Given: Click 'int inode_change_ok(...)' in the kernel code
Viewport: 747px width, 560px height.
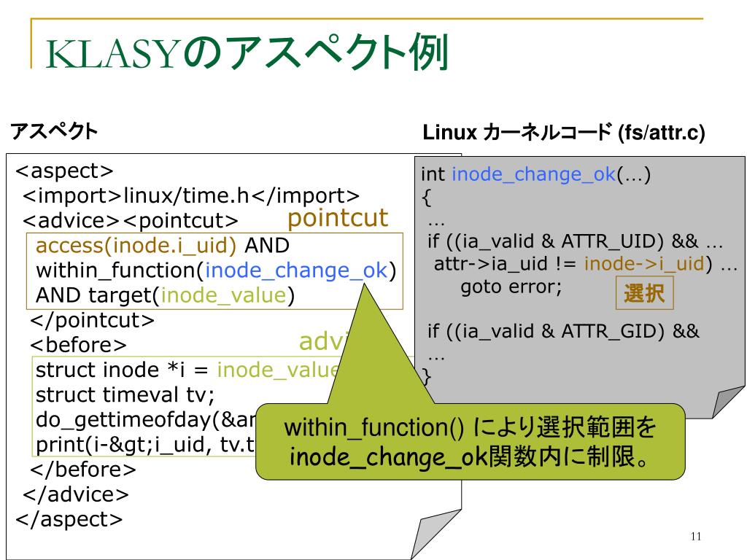Looking at the screenshot, I should 536,174.
